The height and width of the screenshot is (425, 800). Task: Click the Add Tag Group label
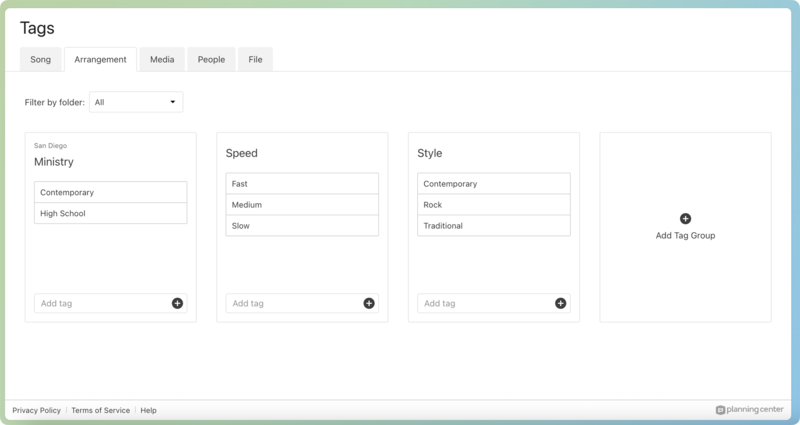click(685, 235)
